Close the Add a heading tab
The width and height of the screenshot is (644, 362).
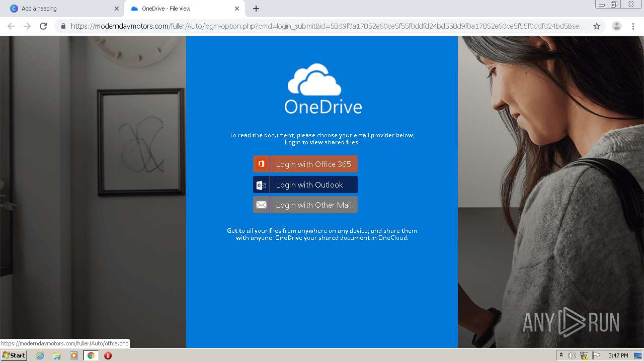tap(117, 9)
